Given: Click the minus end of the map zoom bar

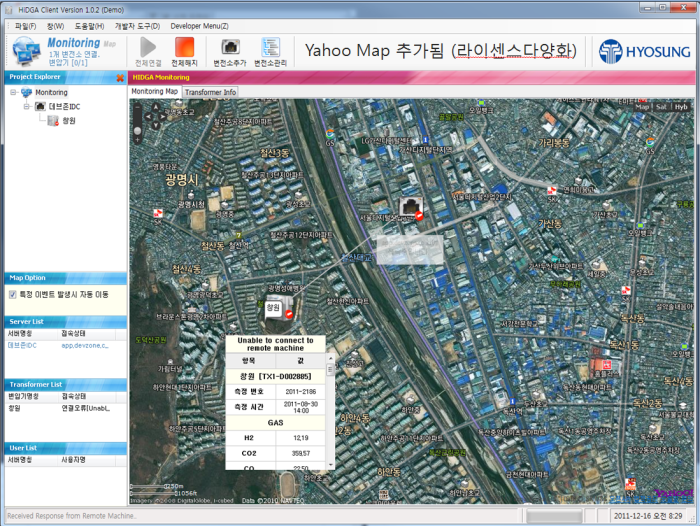Looking at the screenshot, I should coord(138,107).
